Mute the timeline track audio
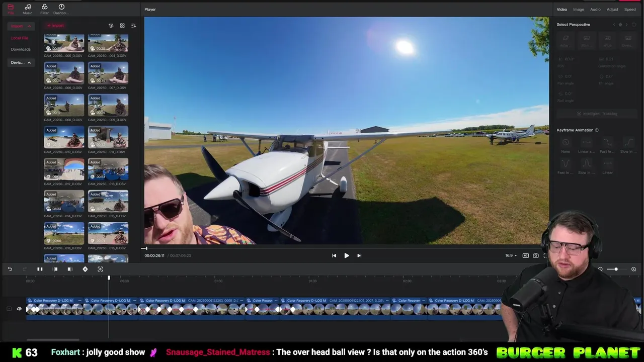Viewport: 644px width, 362px height. click(x=19, y=309)
